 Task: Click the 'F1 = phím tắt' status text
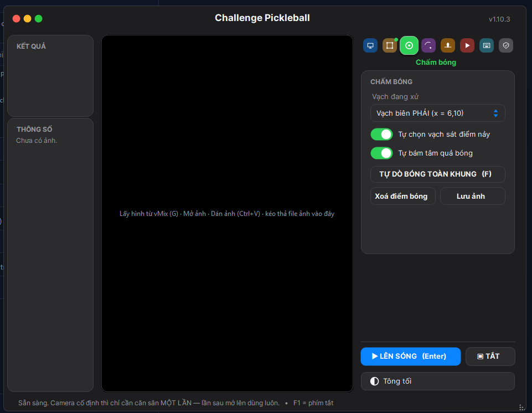click(x=313, y=403)
